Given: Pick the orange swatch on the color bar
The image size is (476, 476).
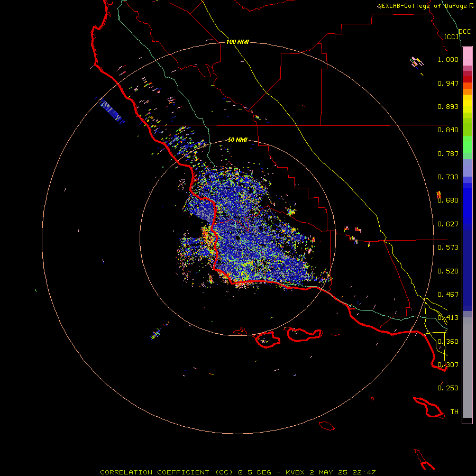Looking at the screenshot, I should (467, 91).
